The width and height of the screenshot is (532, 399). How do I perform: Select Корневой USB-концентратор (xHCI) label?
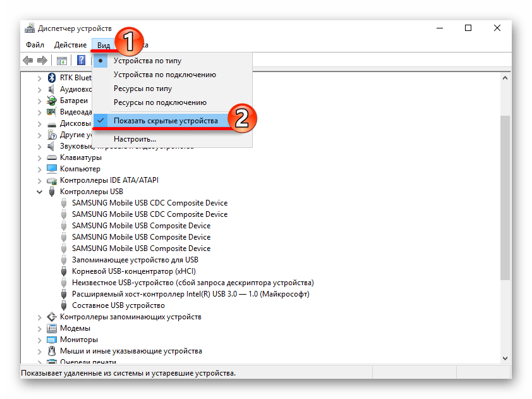[134, 271]
